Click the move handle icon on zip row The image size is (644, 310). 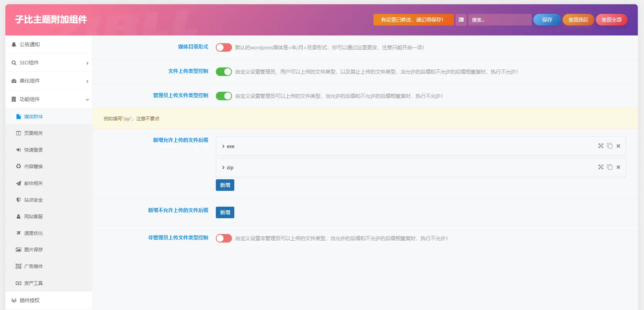pyautogui.click(x=601, y=167)
